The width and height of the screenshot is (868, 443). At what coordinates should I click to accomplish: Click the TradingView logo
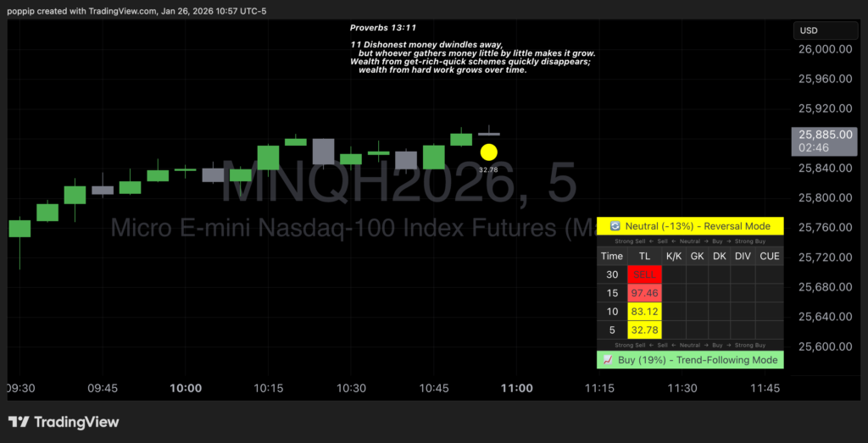[x=64, y=422]
